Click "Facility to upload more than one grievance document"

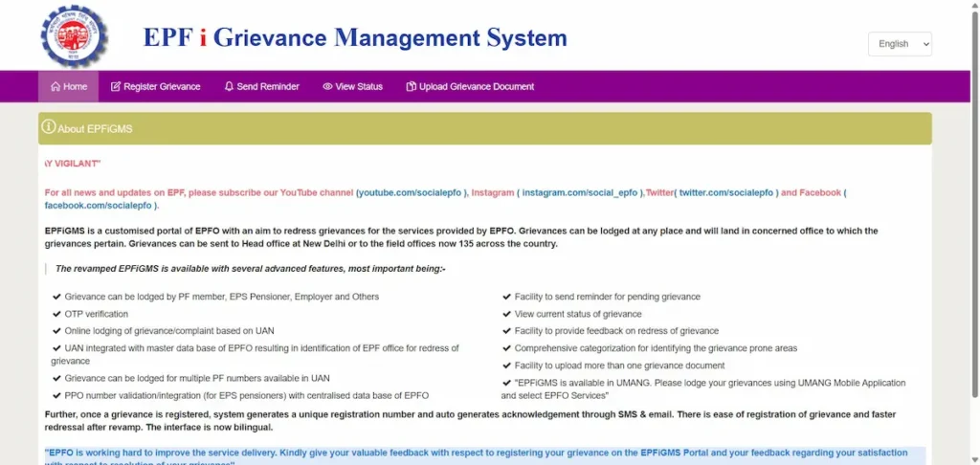619,365
